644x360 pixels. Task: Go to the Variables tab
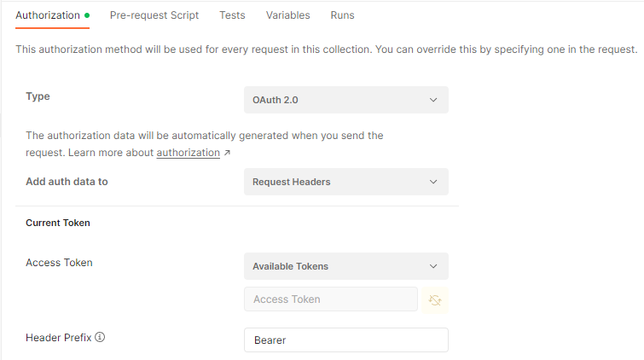[287, 15]
